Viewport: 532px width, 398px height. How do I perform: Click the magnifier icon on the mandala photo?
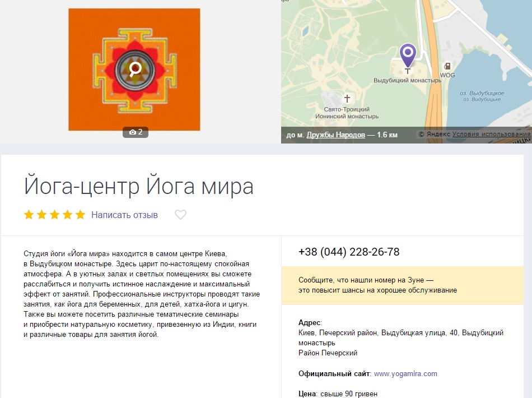coord(134,70)
